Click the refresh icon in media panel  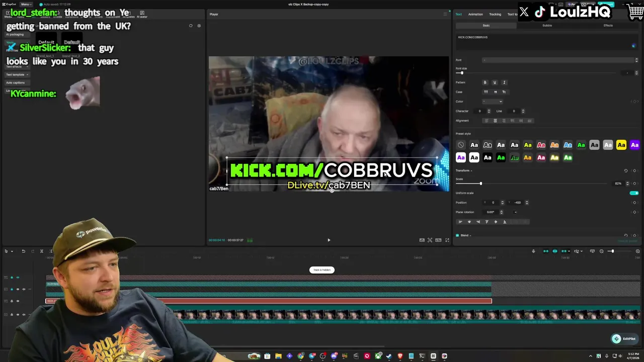tap(191, 26)
